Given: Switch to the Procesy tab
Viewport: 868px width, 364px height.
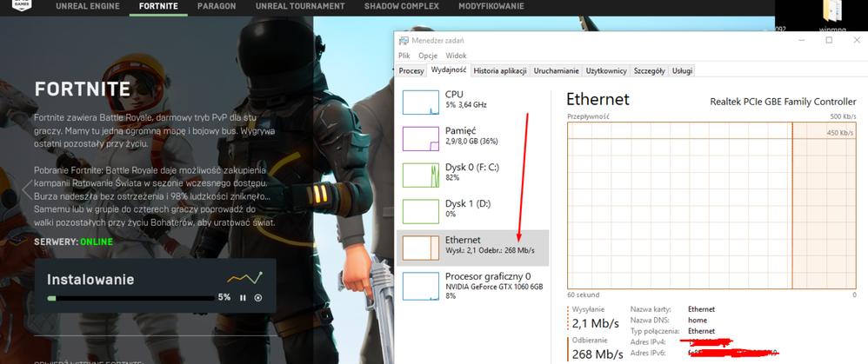Looking at the screenshot, I should tap(411, 71).
